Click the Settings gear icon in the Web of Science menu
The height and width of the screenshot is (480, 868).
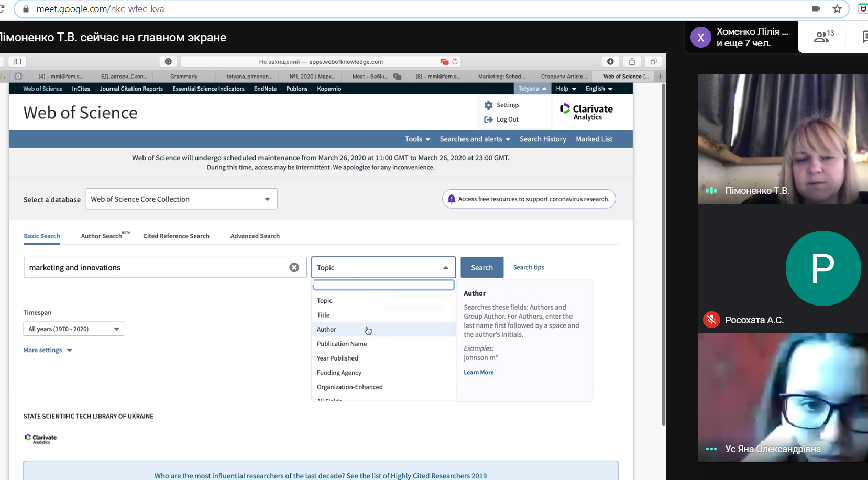[488, 105]
